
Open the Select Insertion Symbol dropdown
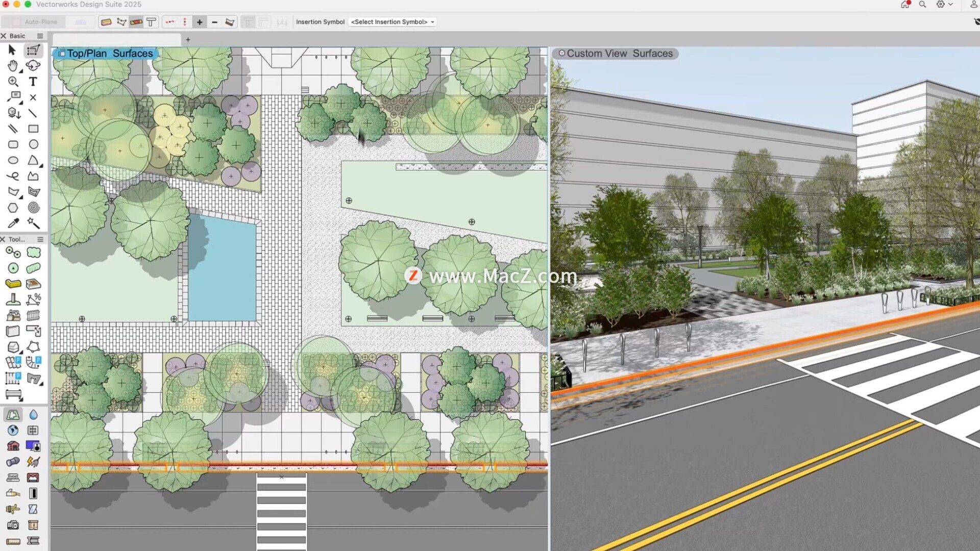coord(392,22)
